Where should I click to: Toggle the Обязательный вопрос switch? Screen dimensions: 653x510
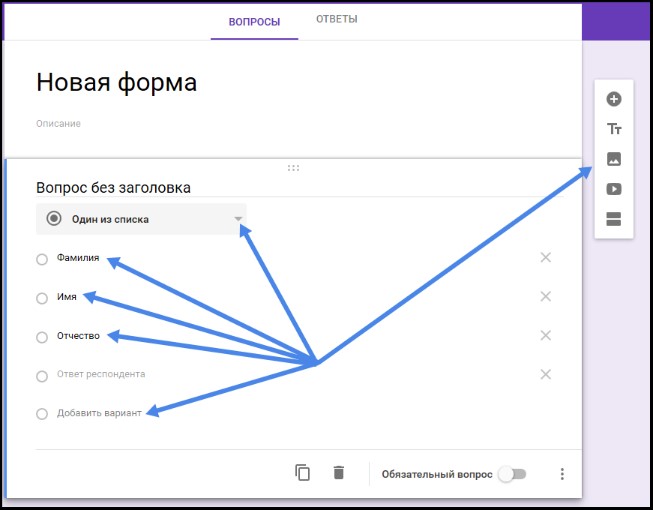[512, 474]
